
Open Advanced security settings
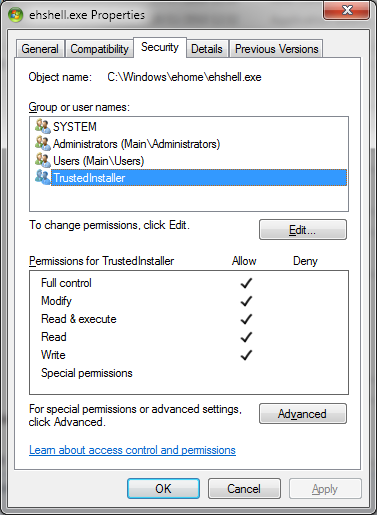point(303,414)
